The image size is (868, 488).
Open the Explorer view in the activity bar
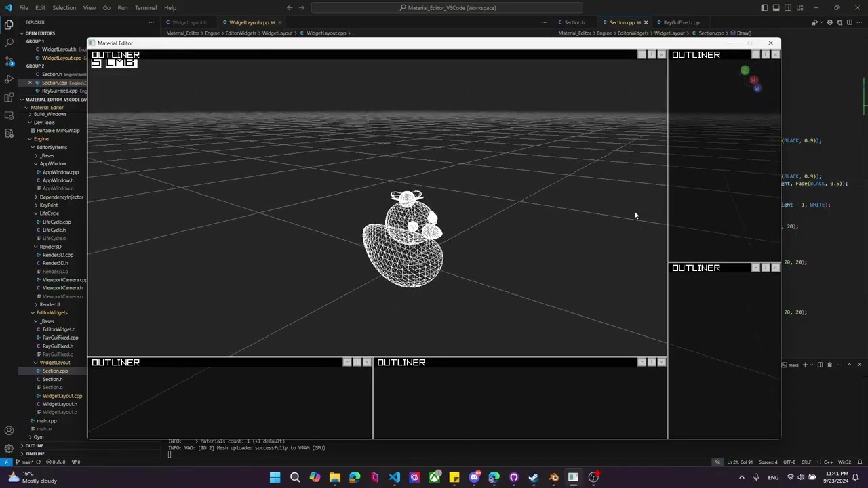tap(9, 25)
